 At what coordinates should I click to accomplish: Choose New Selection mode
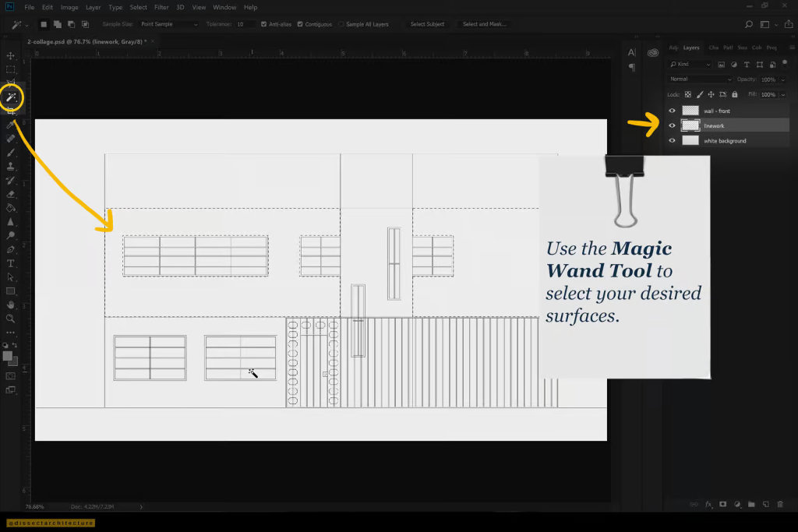[x=44, y=24]
